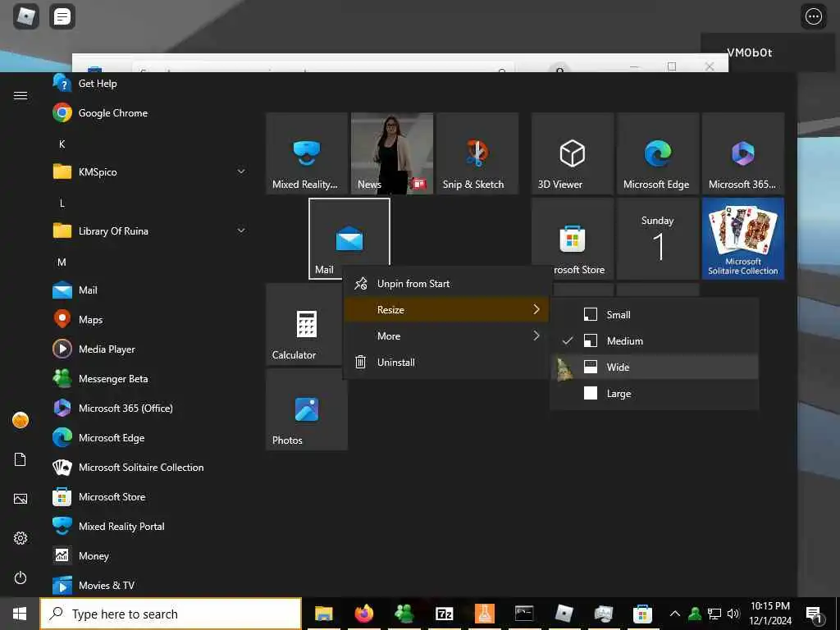The height and width of the screenshot is (630, 840).
Task: Launch the Microsoft Solitaire Collection tile
Action: pos(743,239)
